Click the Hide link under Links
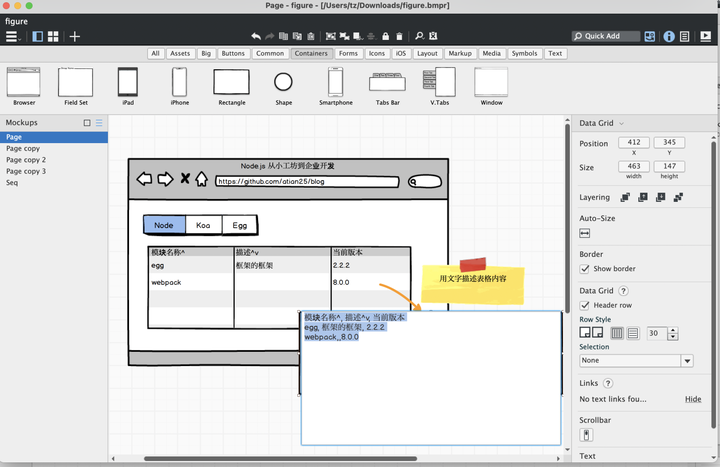 692,399
